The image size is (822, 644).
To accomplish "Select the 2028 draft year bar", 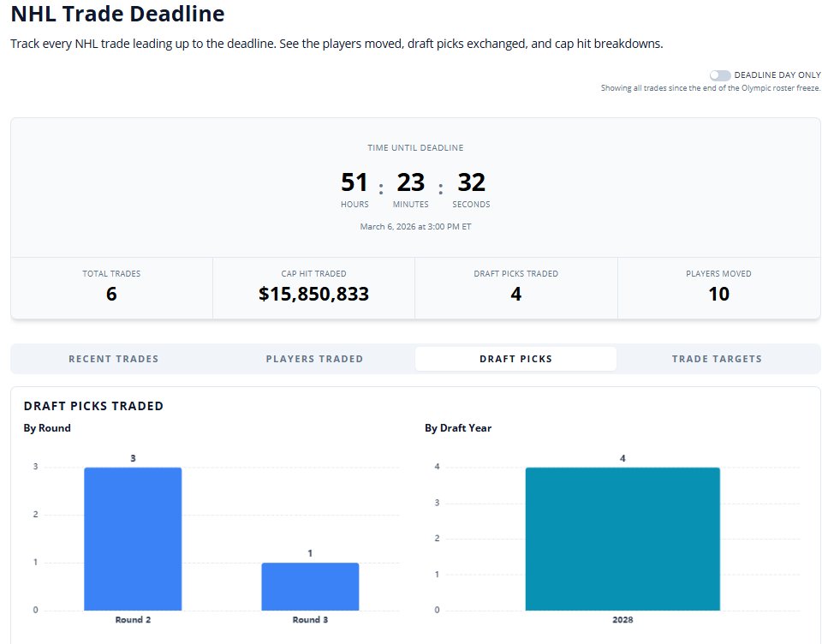I will tap(622, 539).
